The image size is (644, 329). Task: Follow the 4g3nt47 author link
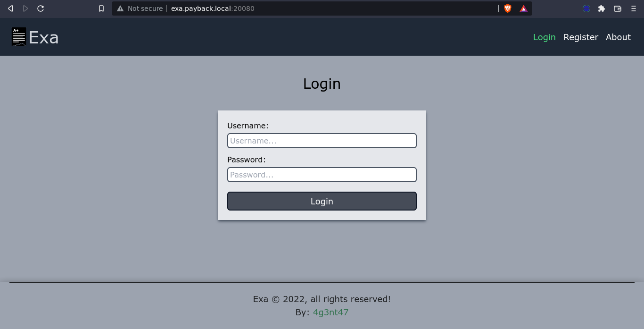point(330,312)
